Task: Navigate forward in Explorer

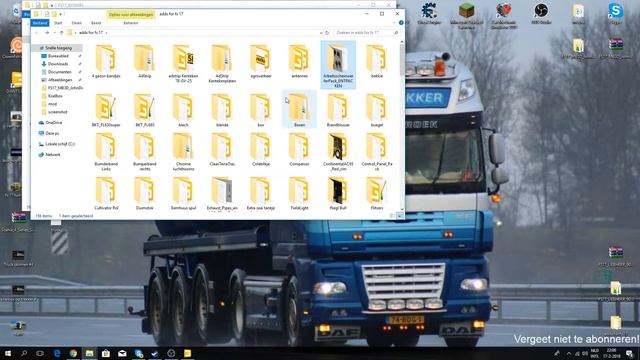Action: click(47, 33)
